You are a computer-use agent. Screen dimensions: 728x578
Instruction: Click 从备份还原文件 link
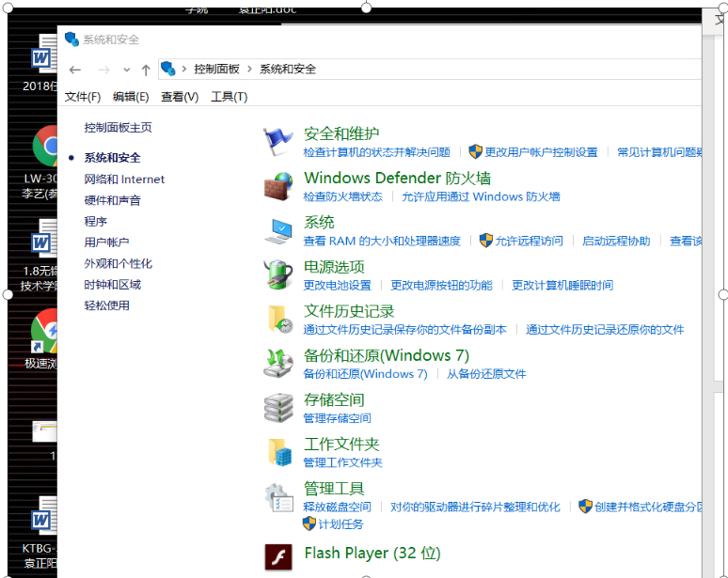pyautogui.click(x=486, y=374)
